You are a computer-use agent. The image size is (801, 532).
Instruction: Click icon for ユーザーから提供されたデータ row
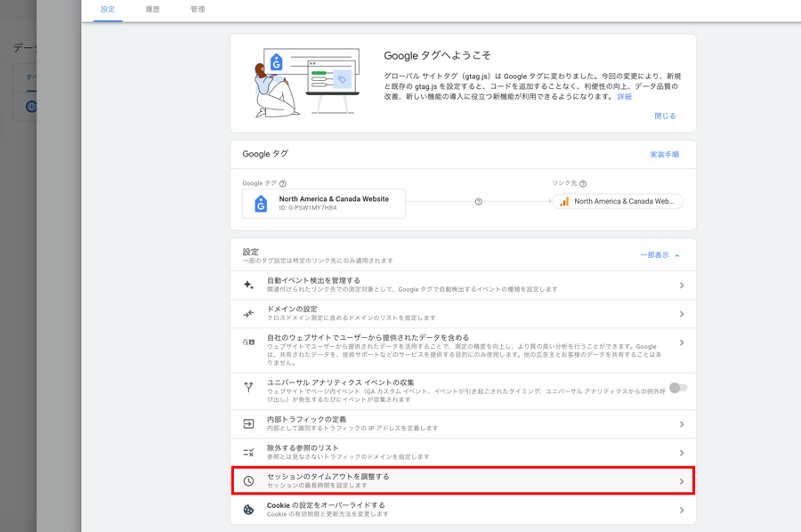click(x=248, y=343)
